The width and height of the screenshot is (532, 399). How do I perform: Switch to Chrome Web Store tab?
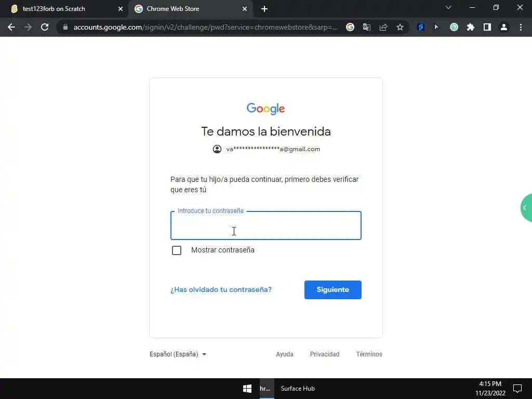pos(190,9)
